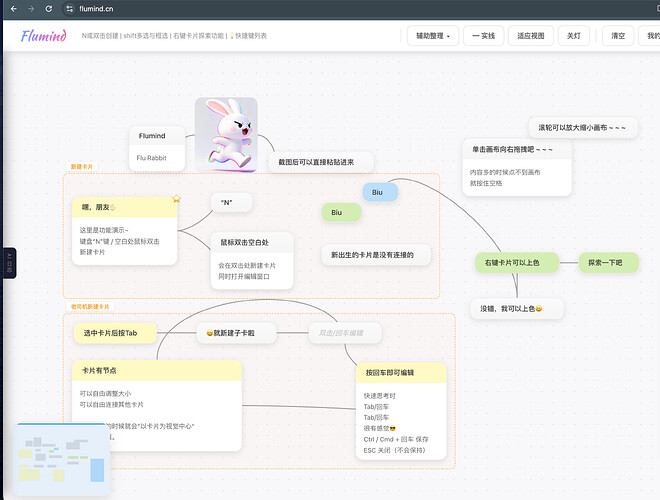Select the 滚轮可以放大缩小画布 card
The height and width of the screenshot is (500, 660).
point(583,128)
